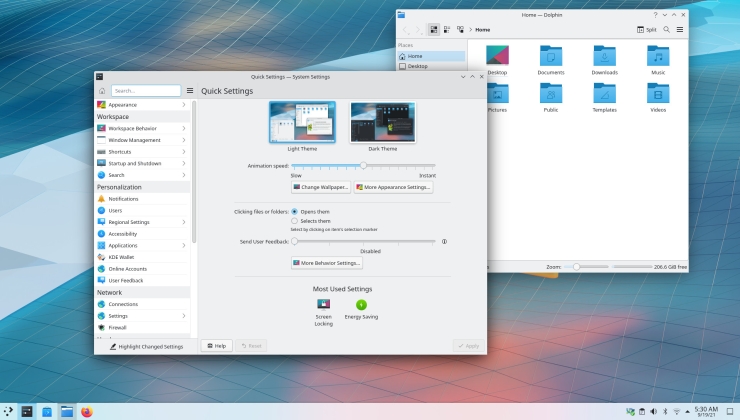The width and height of the screenshot is (740, 420).
Task: Launch Firefox from the taskbar
Action: point(86,411)
